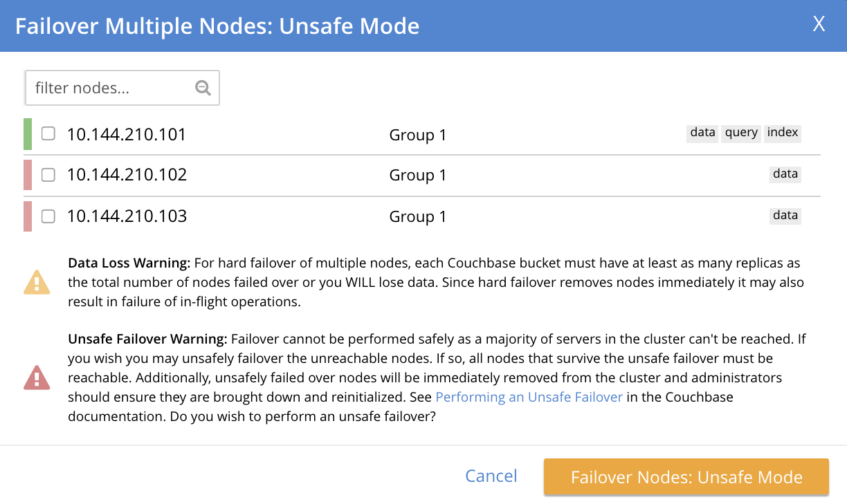Select node 10.144.210.102 for failover
This screenshot has width=847, height=504.
click(x=48, y=175)
